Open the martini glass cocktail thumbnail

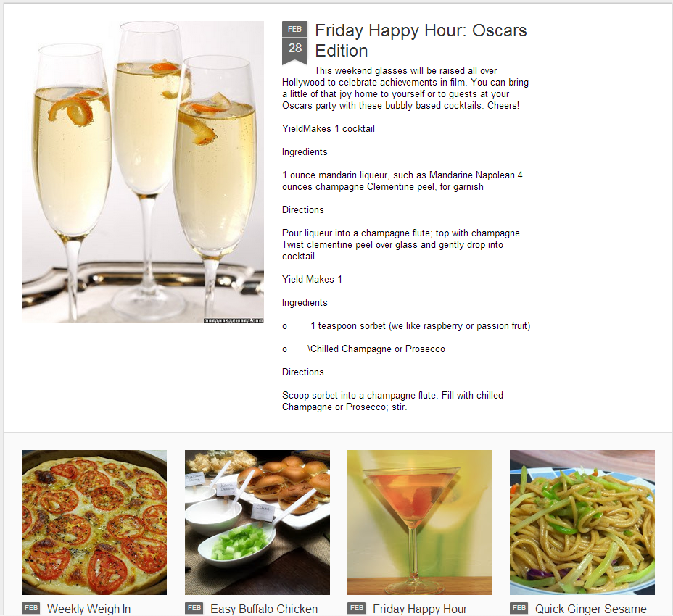[x=420, y=522]
